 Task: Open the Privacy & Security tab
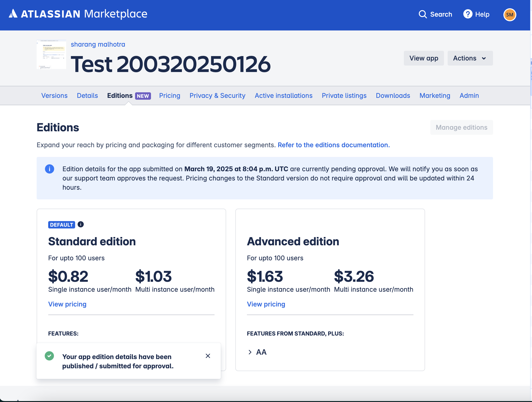[217, 96]
